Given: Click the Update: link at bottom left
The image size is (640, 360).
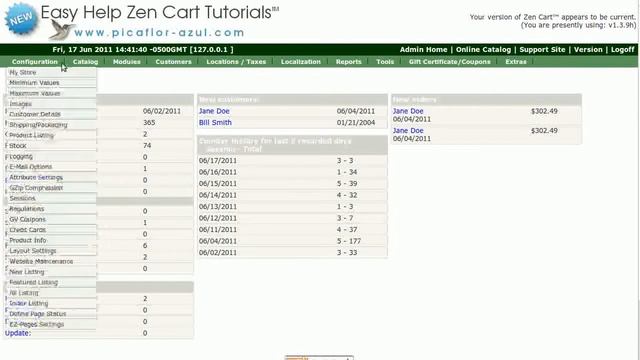Looking at the screenshot, I should (18, 333).
